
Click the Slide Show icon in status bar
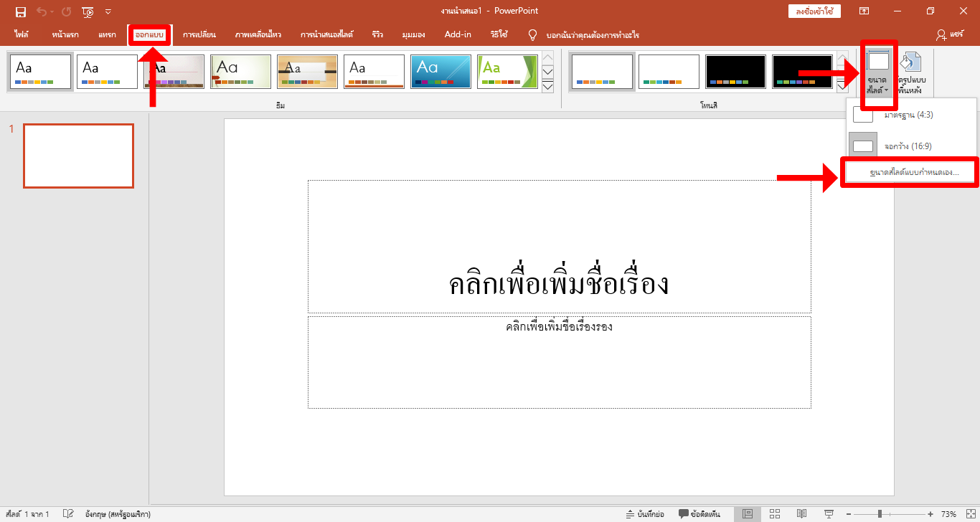click(x=829, y=513)
